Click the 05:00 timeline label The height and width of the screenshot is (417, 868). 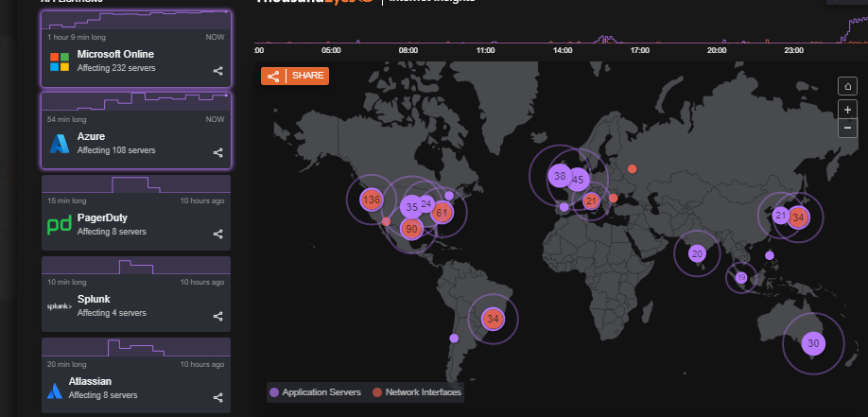(x=331, y=50)
